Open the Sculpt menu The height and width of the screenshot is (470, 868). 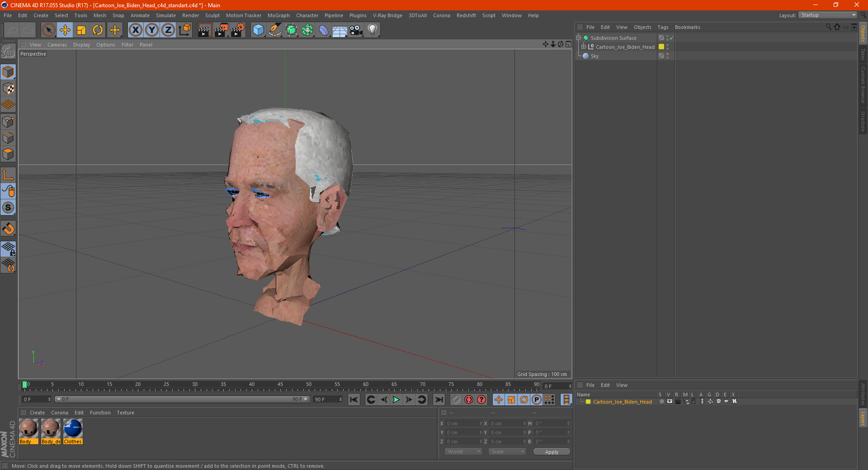point(212,15)
